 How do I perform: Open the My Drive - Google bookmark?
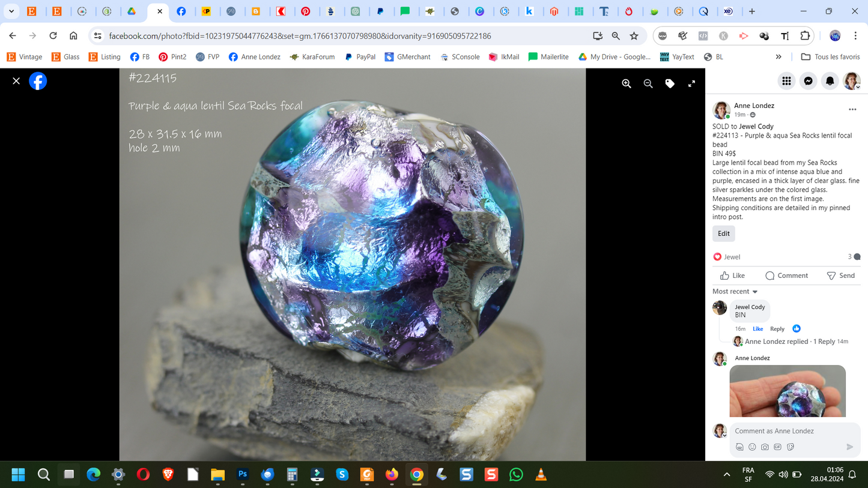pos(614,57)
